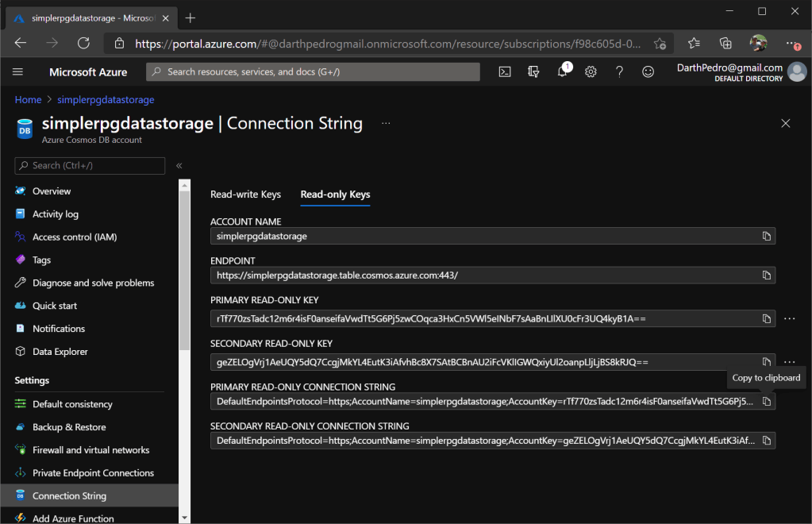Screen dimensions: 812x524
Task: Open portal Settings gear icon
Action: 591,72
